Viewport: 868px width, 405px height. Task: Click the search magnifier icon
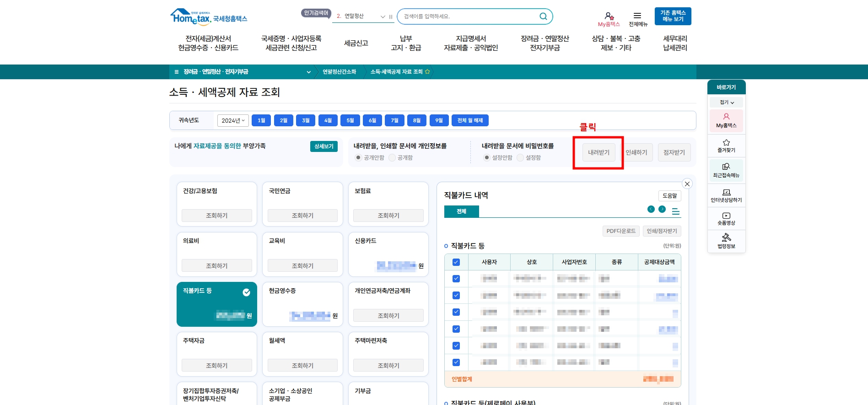point(543,16)
